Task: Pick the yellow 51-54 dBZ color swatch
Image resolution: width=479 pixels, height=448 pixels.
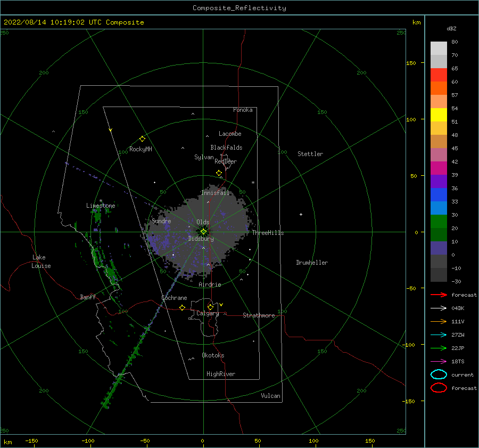Action: [x=439, y=115]
